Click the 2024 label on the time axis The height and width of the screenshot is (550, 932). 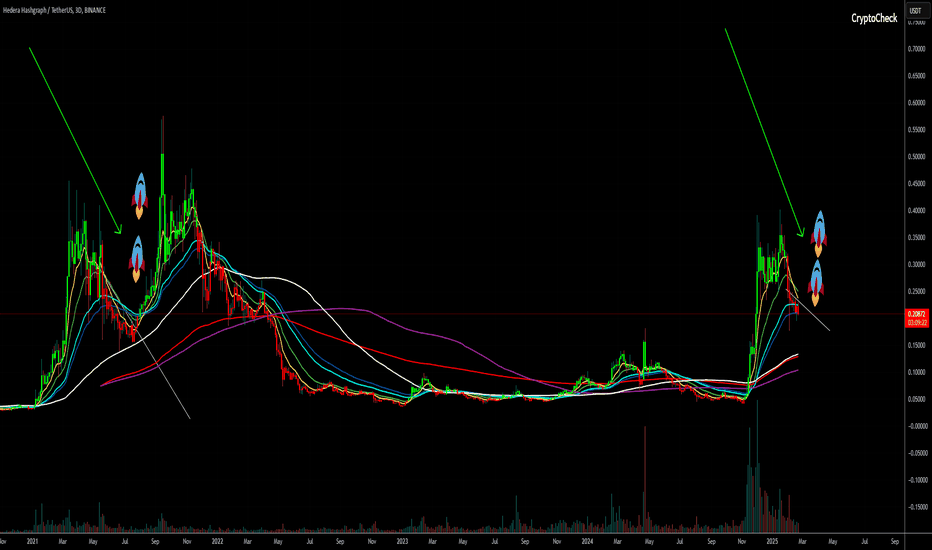(587, 542)
